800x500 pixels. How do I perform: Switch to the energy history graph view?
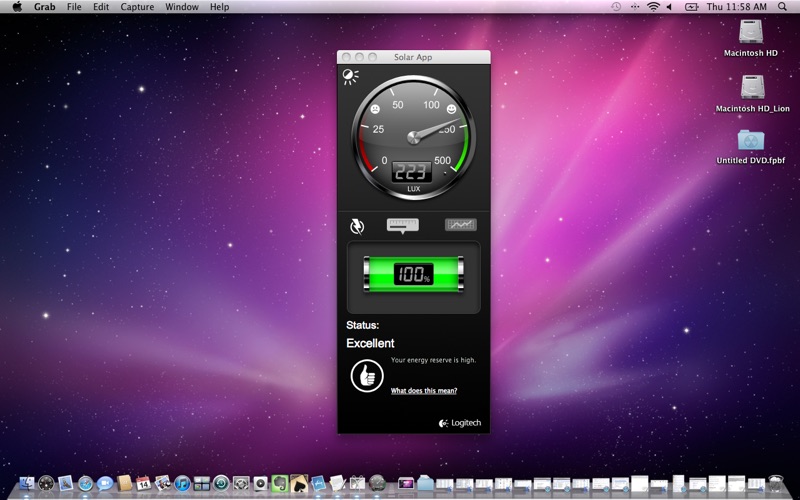point(460,225)
